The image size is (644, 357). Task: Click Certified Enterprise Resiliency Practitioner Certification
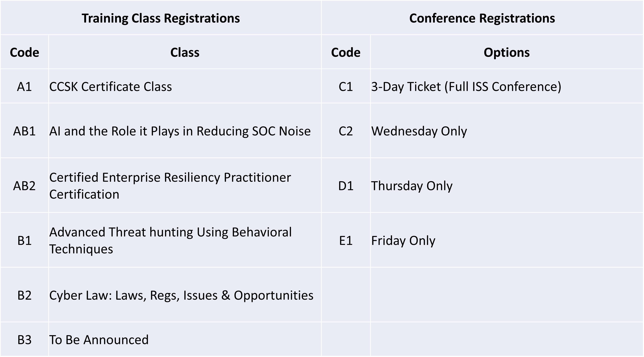[185, 186]
